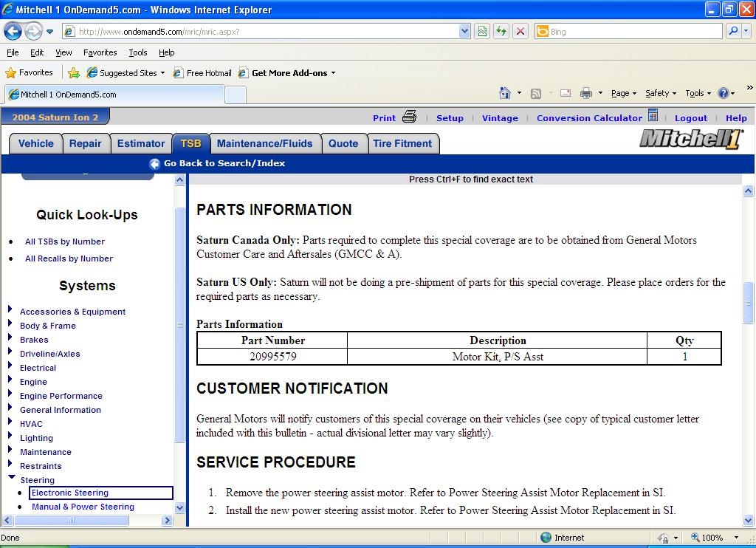Click the Go Back arrow icon

pyautogui.click(x=154, y=164)
